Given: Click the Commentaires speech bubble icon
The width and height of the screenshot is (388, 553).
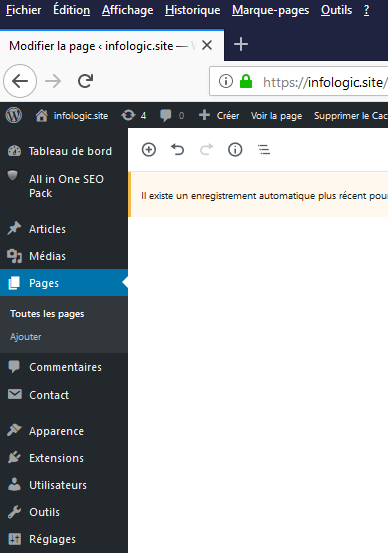Looking at the screenshot, I should click(14, 367).
